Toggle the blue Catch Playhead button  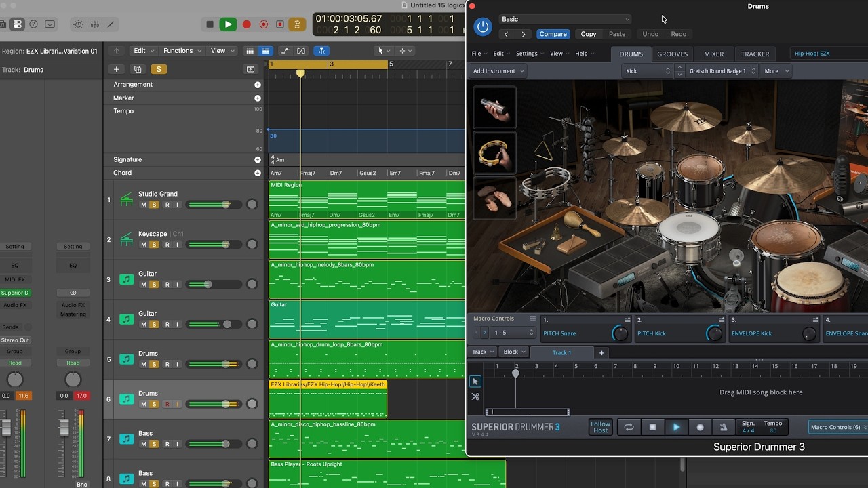(322, 51)
